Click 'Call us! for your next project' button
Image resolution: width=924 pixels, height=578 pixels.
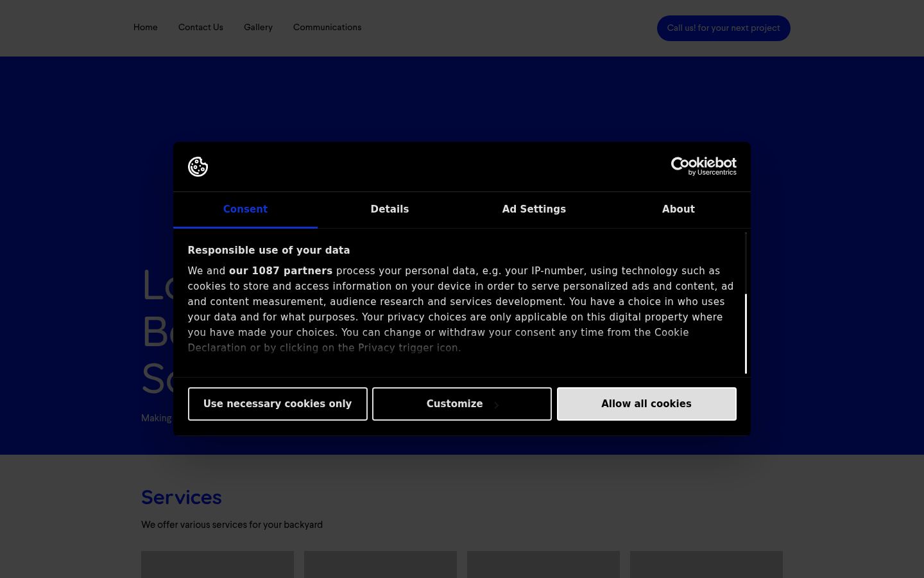pos(724,28)
